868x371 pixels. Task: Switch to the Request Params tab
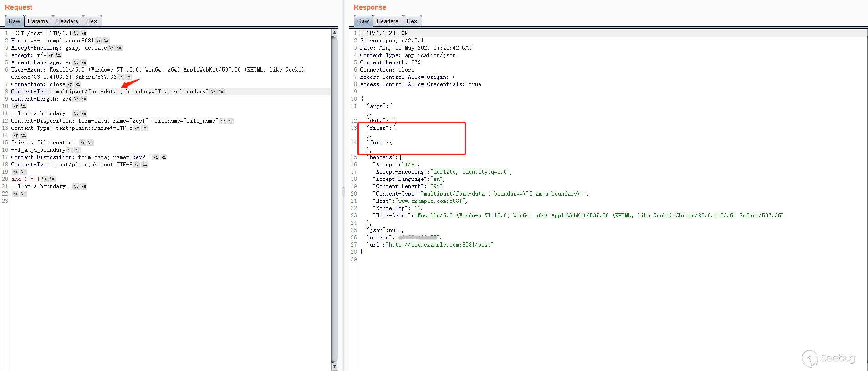[x=38, y=21]
